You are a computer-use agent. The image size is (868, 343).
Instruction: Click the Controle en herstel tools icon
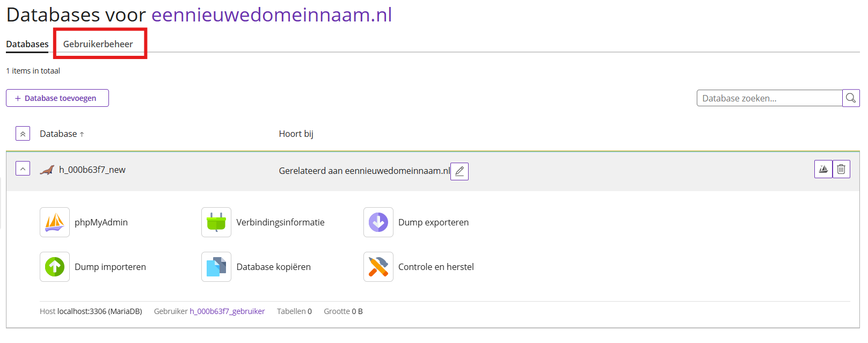378,267
